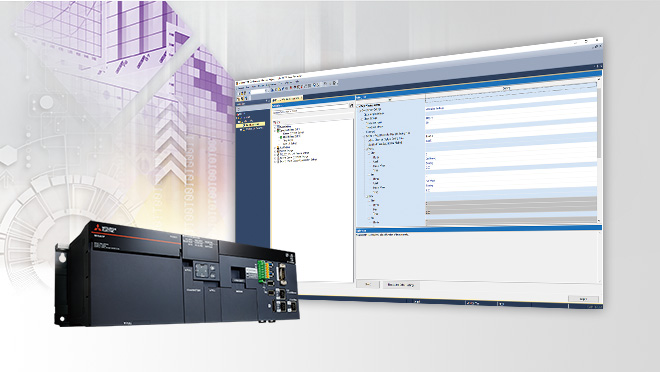This screenshot has height=372, width=660.
Task: Click the rightmost icon on the top toolbar
Action: pyautogui.click(x=335, y=83)
